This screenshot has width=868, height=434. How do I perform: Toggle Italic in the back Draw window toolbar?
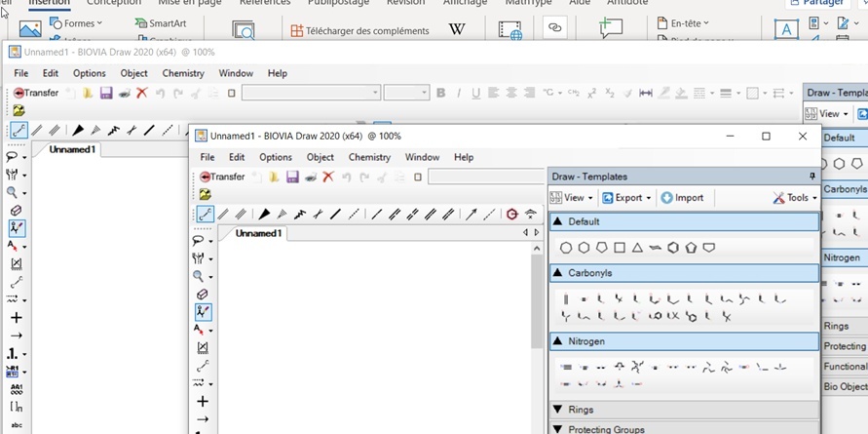(x=459, y=93)
